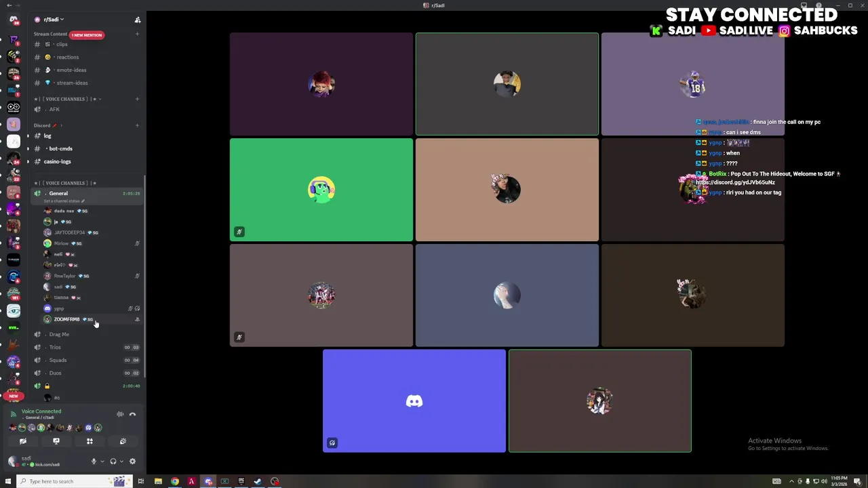Open activities launcher in voice panel

90,441
